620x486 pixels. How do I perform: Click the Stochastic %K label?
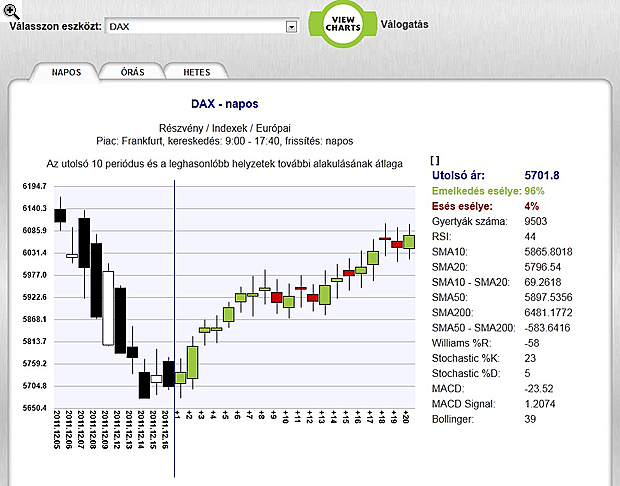click(x=466, y=358)
